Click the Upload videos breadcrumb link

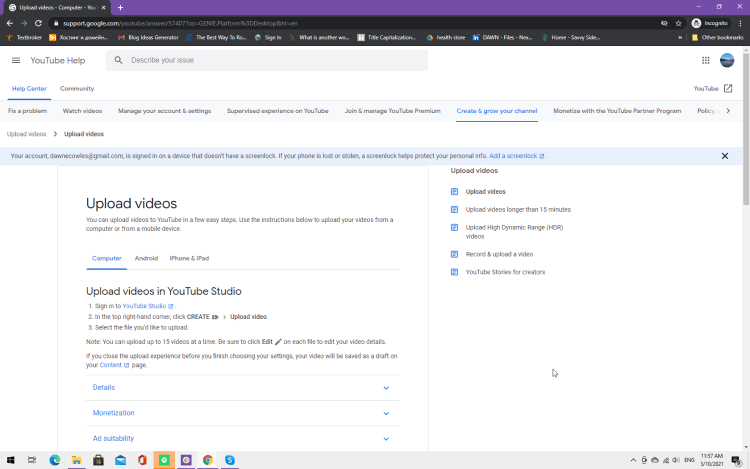26,134
